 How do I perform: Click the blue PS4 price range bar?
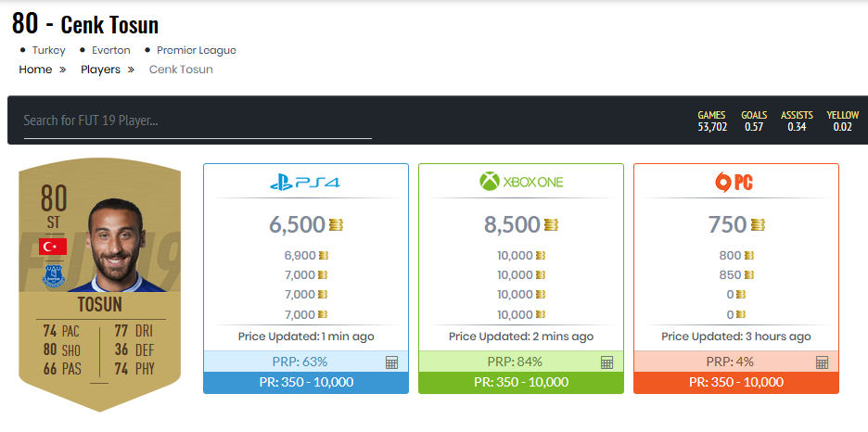click(305, 383)
